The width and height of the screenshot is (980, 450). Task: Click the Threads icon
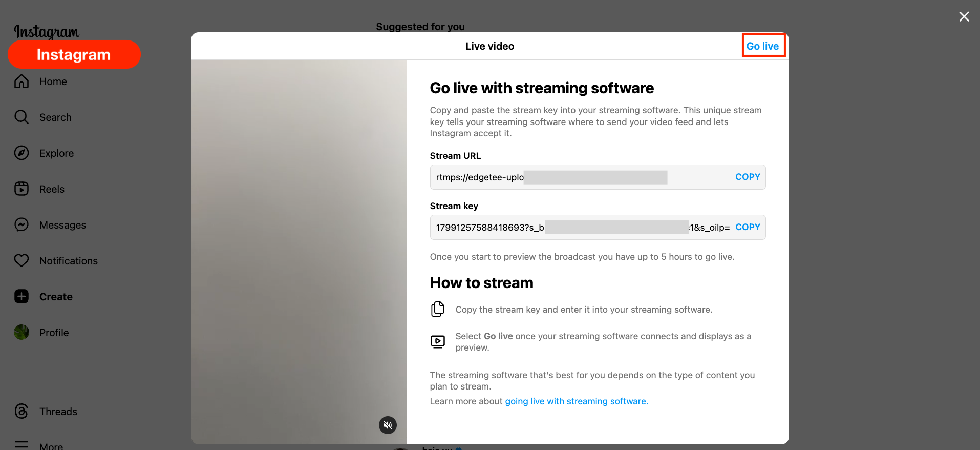pyautogui.click(x=22, y=412)
